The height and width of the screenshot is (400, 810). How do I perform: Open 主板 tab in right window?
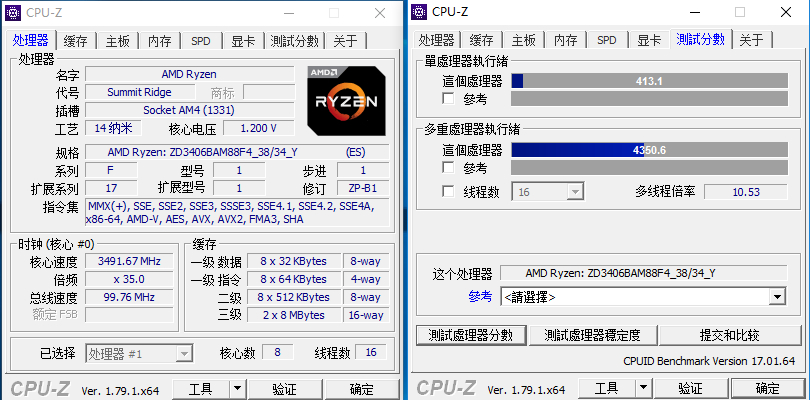click(523, 40)
